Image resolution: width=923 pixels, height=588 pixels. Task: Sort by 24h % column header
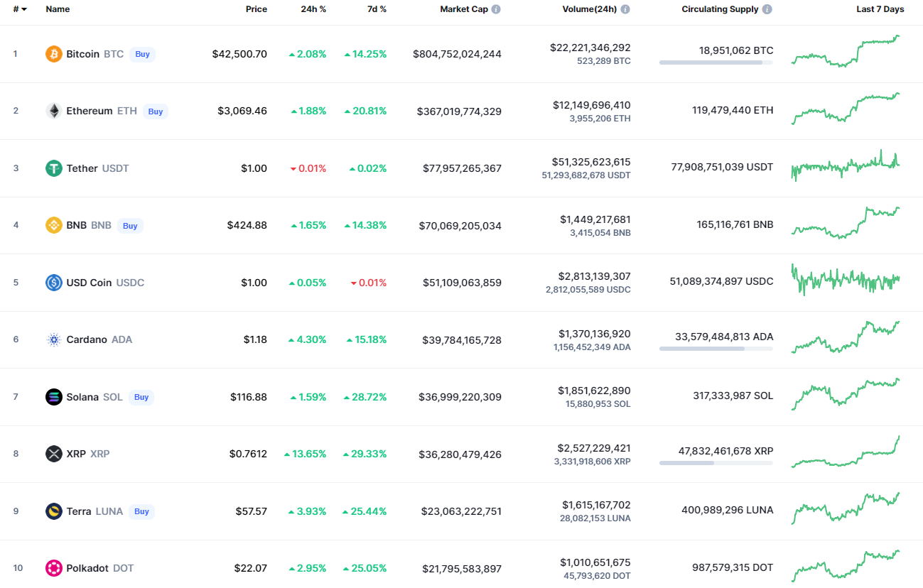pyautogui.click(x=313, y=9)
